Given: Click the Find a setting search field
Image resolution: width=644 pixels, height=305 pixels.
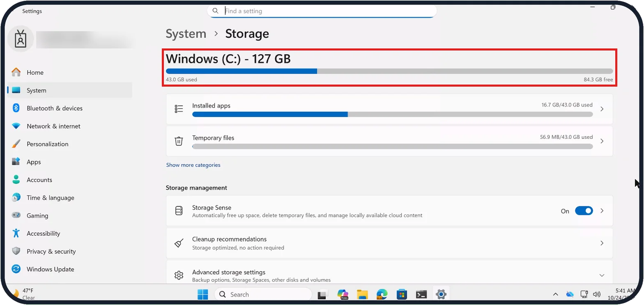Looking at the screenshot, I should [322, 11].
